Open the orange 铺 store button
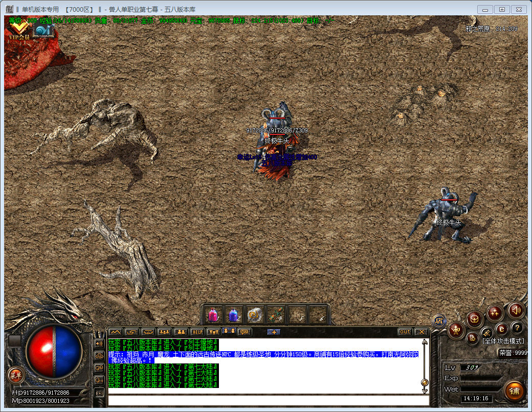Image resolution: width=532 pixels, height=412 pixels. [x=514, y=391]
